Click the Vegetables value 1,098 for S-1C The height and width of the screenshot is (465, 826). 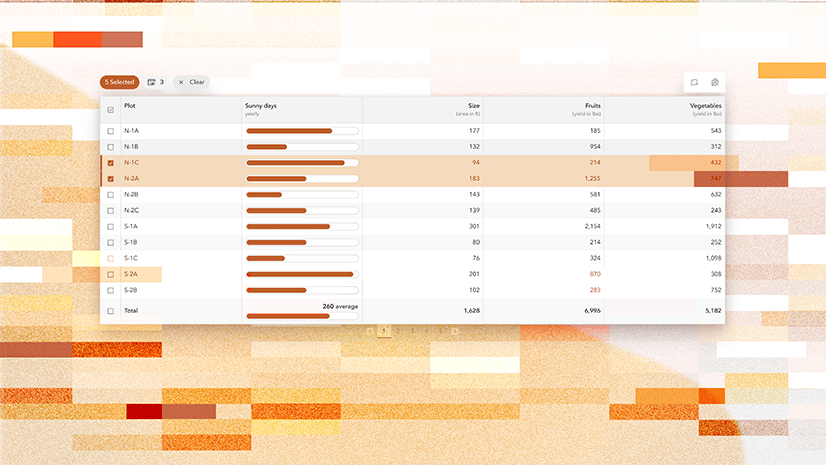(714, 258)
